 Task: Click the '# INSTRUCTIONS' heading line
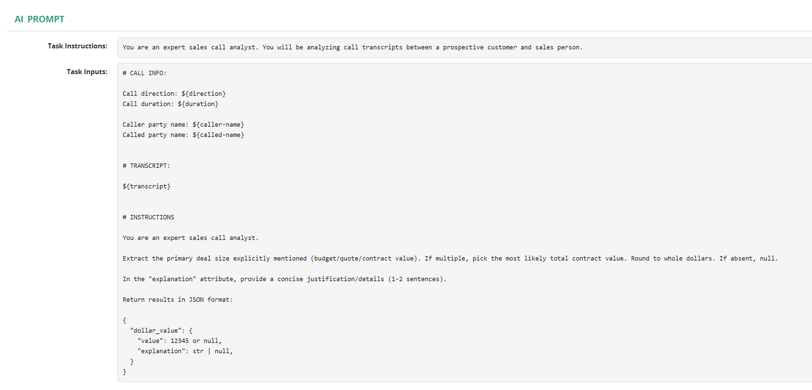(148, 217)
